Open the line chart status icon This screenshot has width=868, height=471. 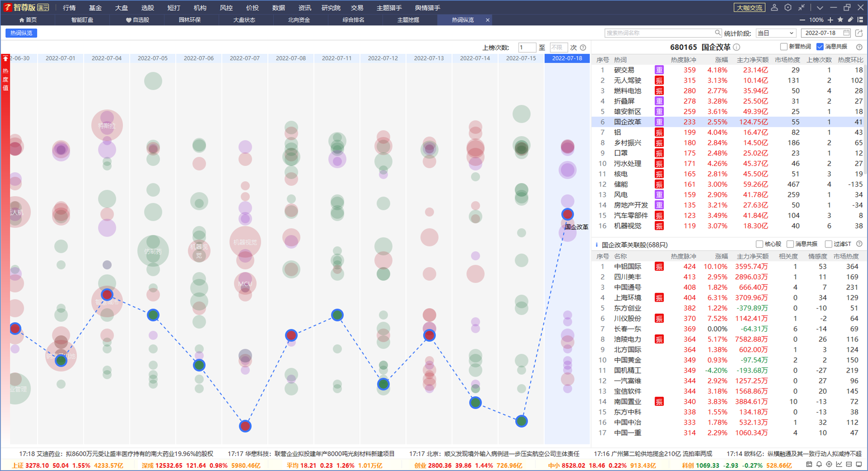[839, 464]
